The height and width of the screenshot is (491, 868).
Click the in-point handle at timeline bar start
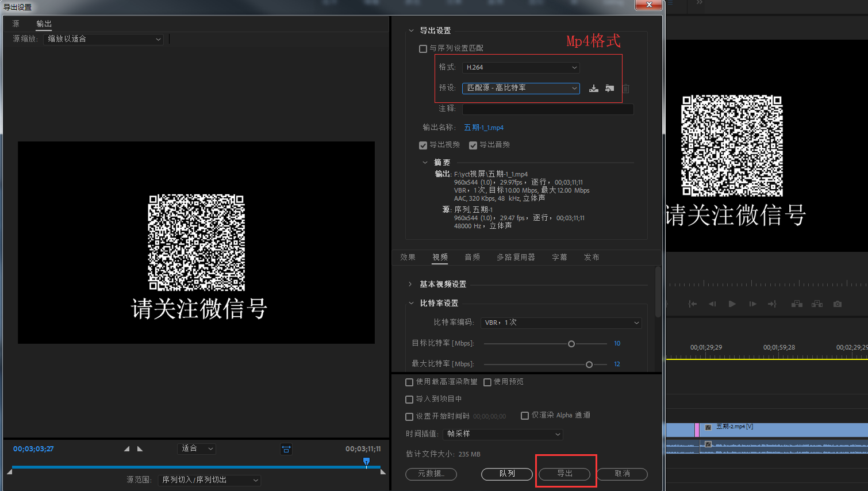tap(9, 471)
